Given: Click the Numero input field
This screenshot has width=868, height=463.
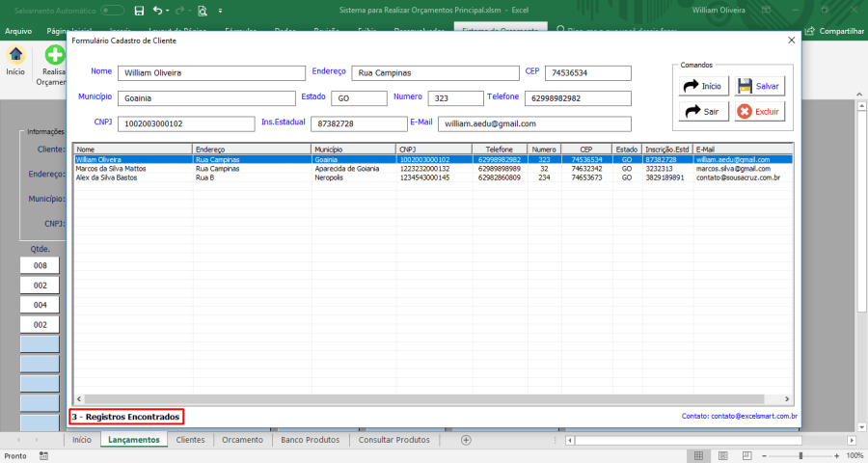Looking at the screenshot, I should tap(455, 98).
